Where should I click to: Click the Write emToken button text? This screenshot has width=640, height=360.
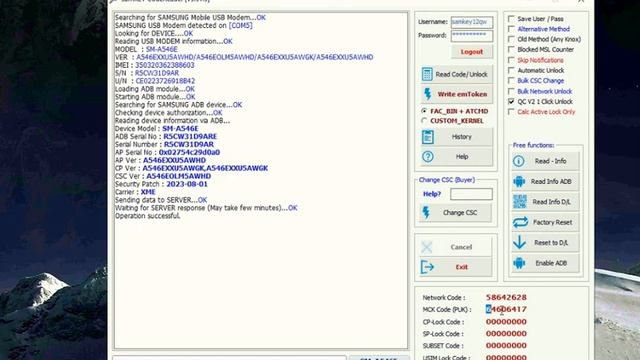[x=462, y=94]
